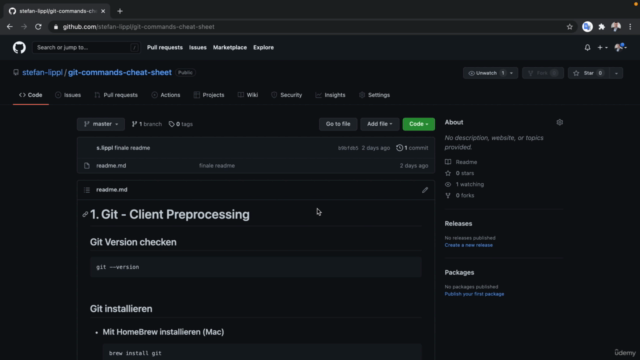Open the Projects tab

click(x=209, y=95)
